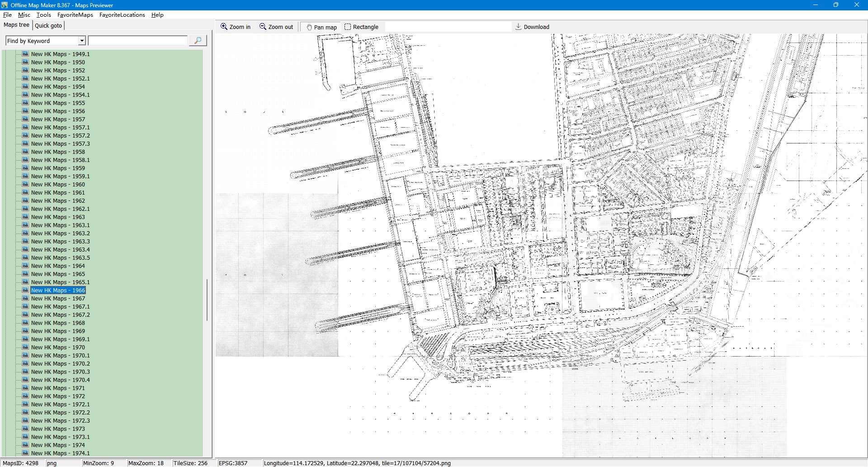The height and width of the screenshot is (467, 868).
Task: Select New HK Maps - 1967.2 in tree
Action: 60,315
